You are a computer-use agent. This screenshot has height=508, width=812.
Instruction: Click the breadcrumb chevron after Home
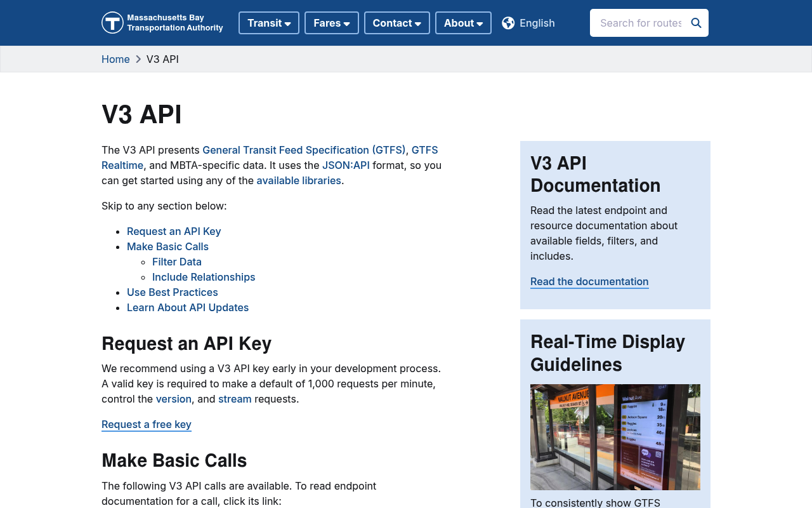[138, 59]
